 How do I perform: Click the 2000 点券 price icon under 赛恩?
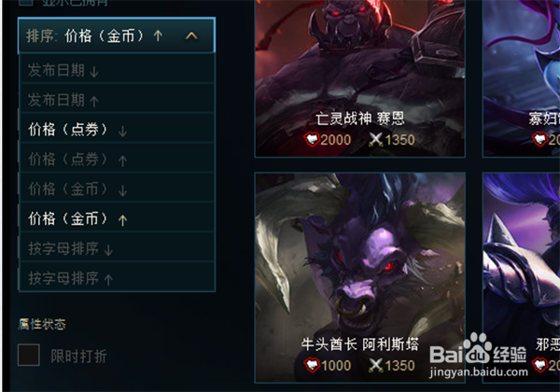[x=312, y=139]
